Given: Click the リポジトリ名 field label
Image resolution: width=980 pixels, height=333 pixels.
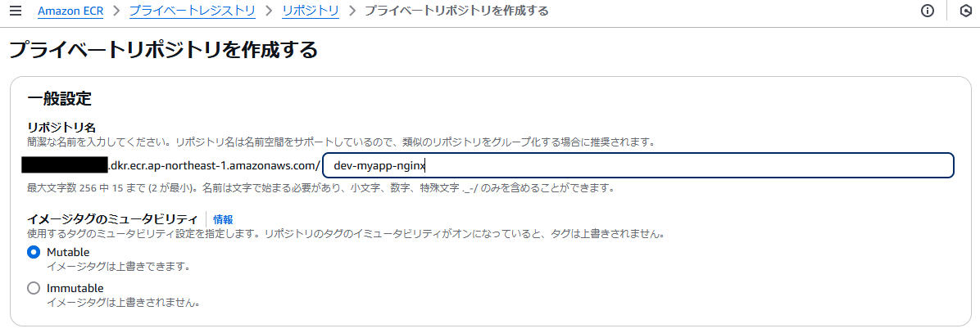Looking at the screenshot, I should (x=61, y=128).
